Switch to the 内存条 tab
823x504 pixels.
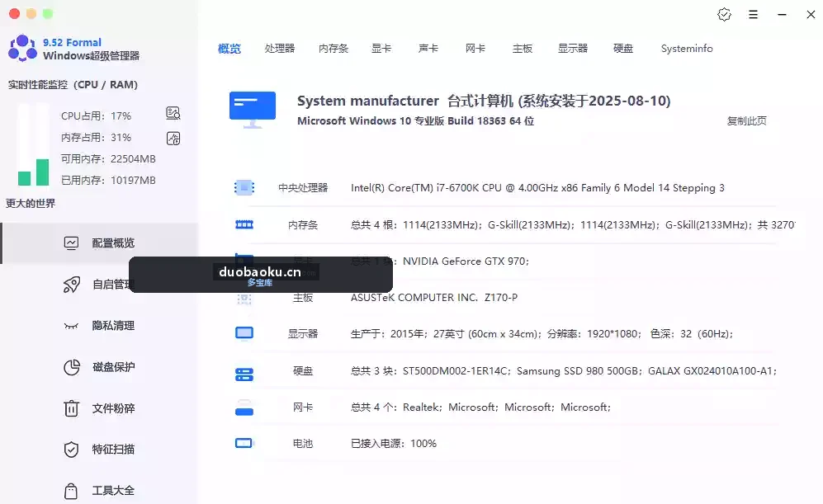333,49
